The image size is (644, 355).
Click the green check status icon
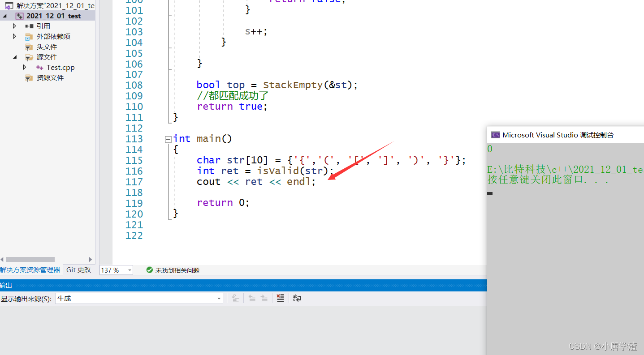[x=149, y=270]
